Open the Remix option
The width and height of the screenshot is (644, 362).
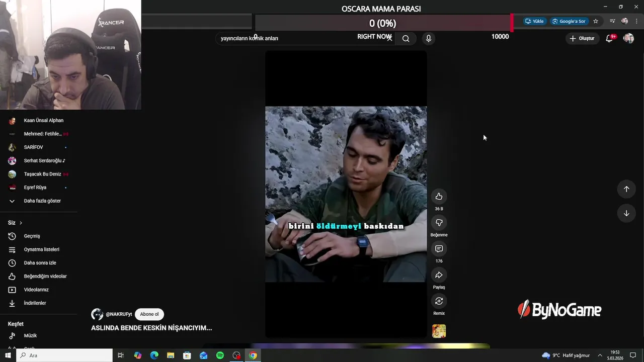pyautogui.click(x=439, y=301)
